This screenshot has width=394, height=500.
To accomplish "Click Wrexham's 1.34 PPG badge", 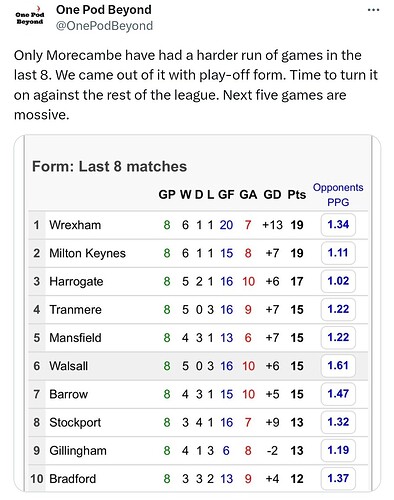I will tap(338, 225).
